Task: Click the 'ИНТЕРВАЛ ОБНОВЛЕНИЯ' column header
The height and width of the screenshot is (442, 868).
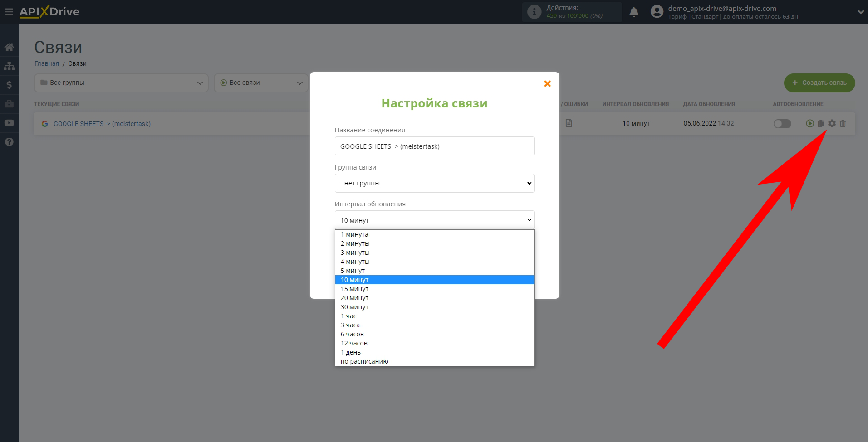Action: pos(635,104)
